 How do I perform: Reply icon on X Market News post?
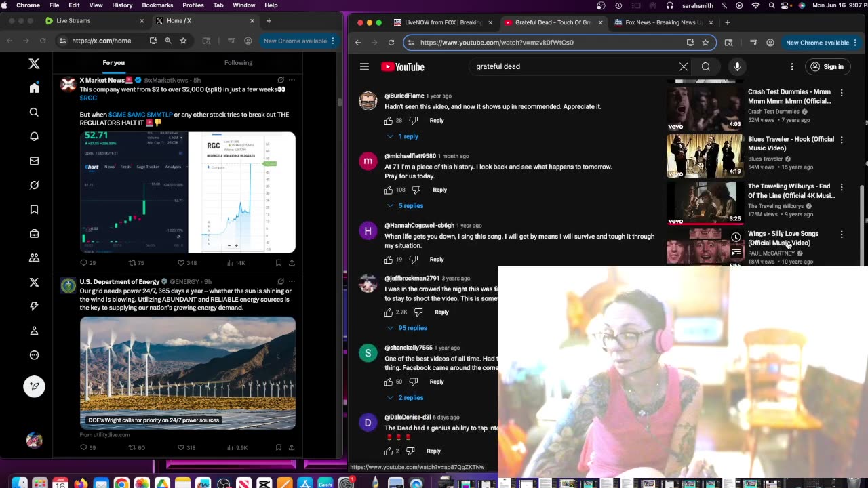pyautogui.click(x=84, y=263)
